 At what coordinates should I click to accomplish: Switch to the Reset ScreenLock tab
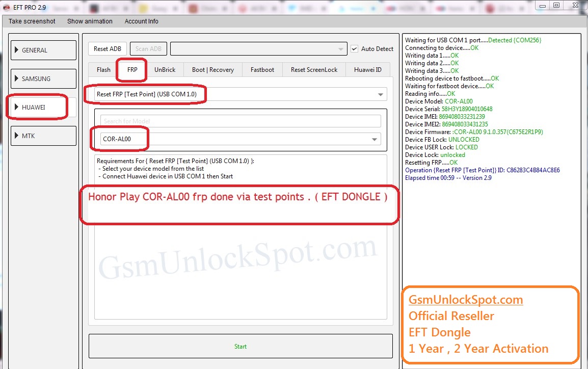[x=314, y=70]
